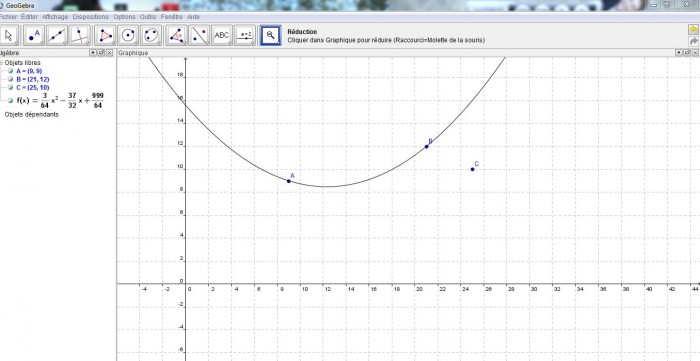Open the Affichage menu

[x=55, y=17]
